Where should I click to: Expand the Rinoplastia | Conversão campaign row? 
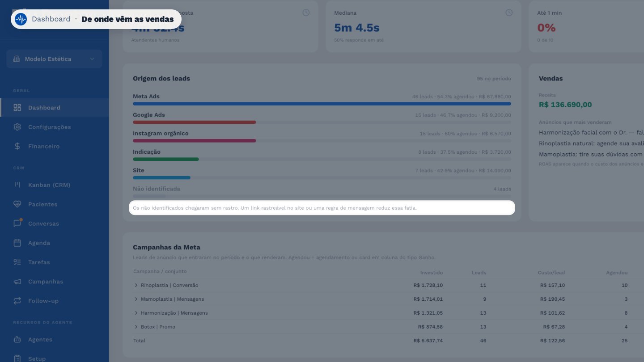click(136, 285)
